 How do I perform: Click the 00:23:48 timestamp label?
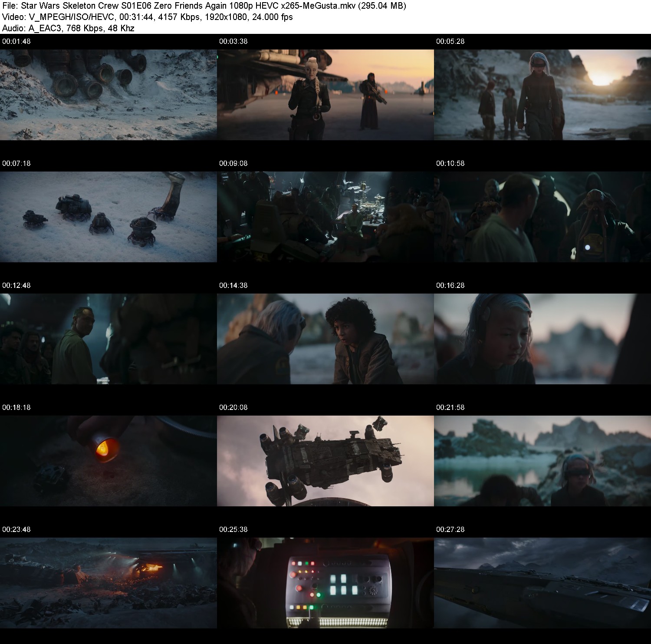[x=16, y=529]
